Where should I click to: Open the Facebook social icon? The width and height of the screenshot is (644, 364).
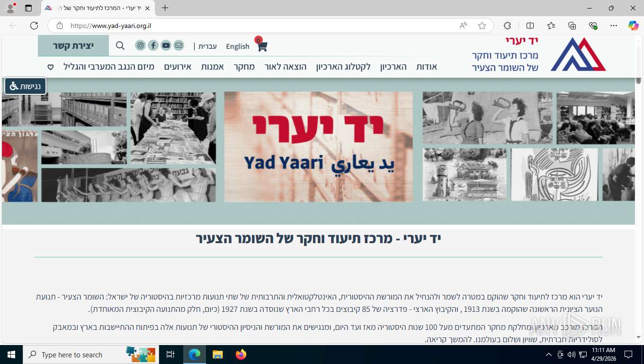(x=153, y=45)
